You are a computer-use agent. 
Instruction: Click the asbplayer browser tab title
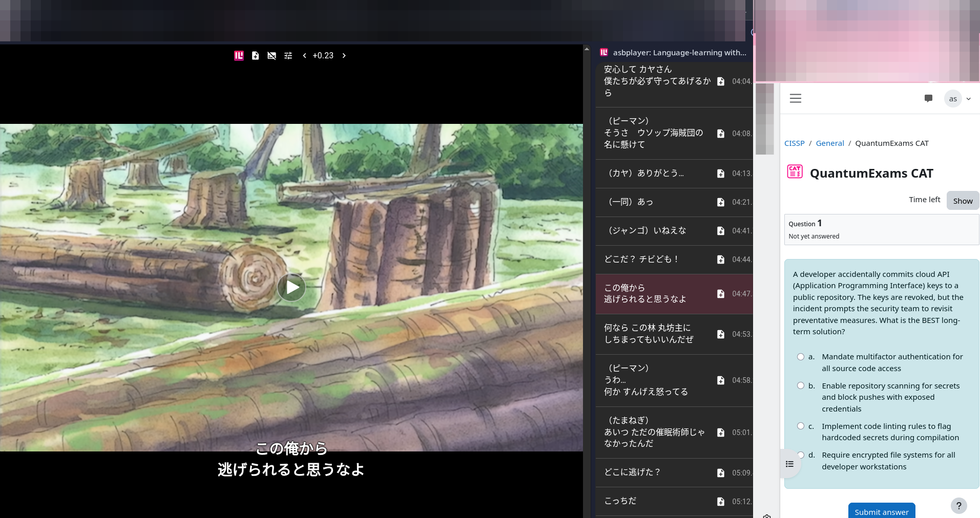click(679, 53)
